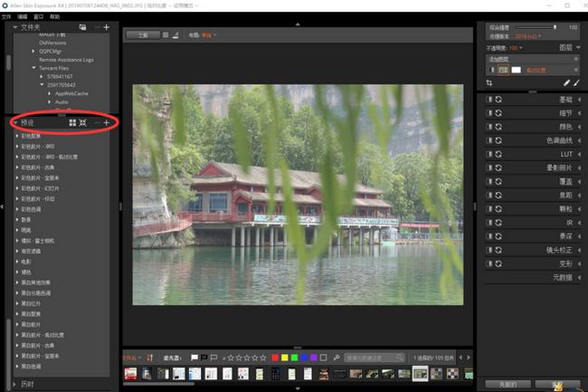The height and width of the screenshot is (392, 588).
Task: Click the 添加图层 add layer row
Action: point(532,59)
